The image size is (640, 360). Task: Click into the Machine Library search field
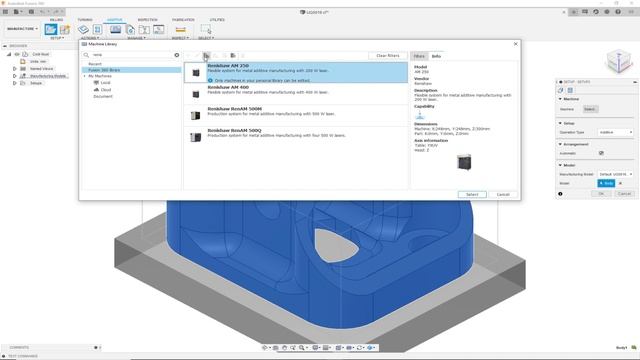click(x=131, y=55)
